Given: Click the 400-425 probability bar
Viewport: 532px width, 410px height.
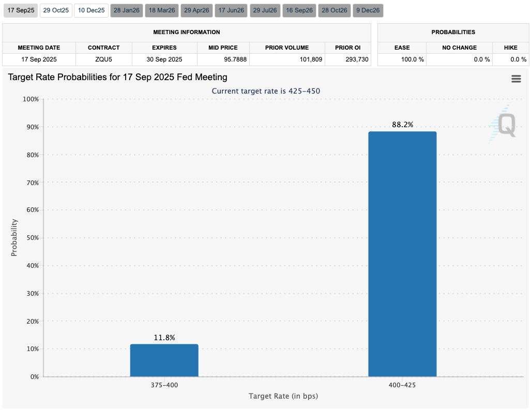Looking at the screenshot, I should click(402, 254).
